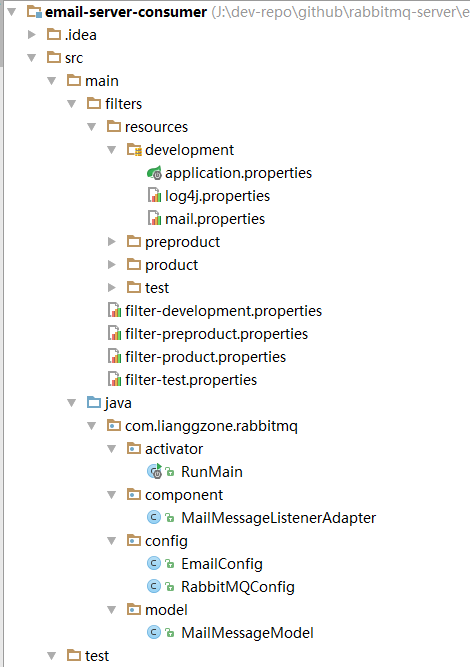Select filter-development.properties
Screen dimensions: 470x667
click(223, 311)
